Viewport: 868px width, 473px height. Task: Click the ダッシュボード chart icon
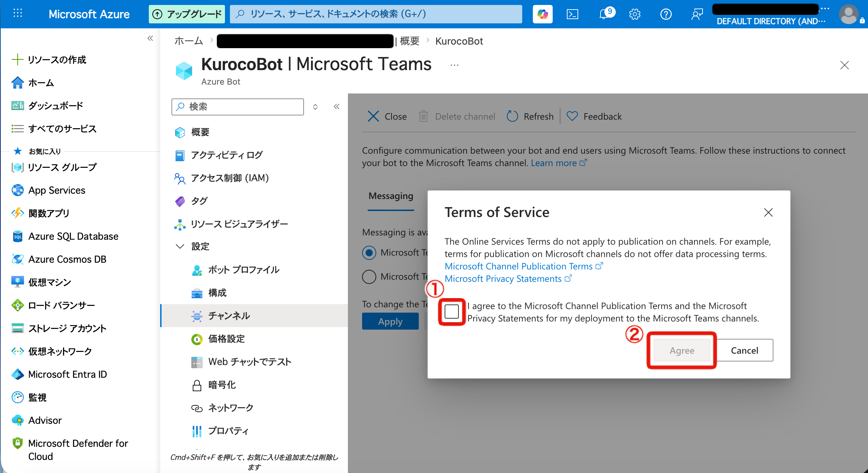click(17, 106)
